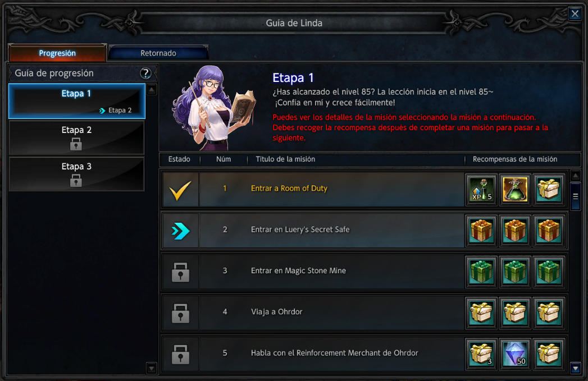Image resolution: width=588 pixels, height=381 pixels.
Task: Click the blue crystal reward showing 50
Action: pos(515,354)
